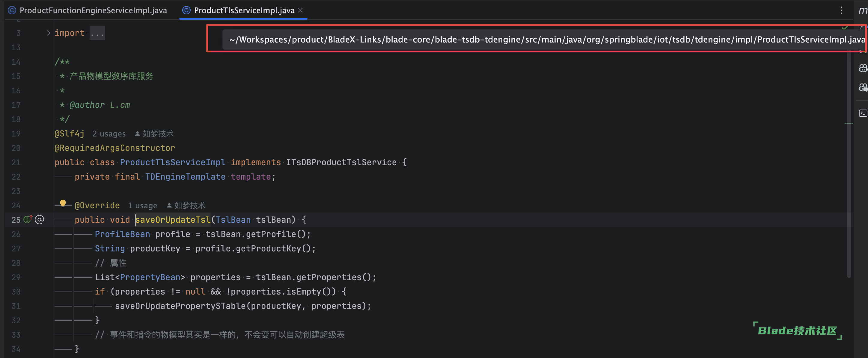Click the author icon beside @Slf4j usages
Image resolution: width=868 pixels, height=358 pixels.
[x=138, y=134]
